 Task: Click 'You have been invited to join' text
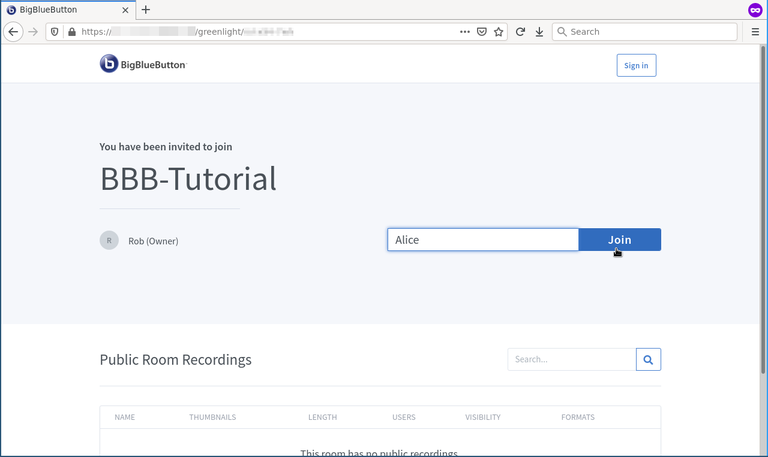166,147
